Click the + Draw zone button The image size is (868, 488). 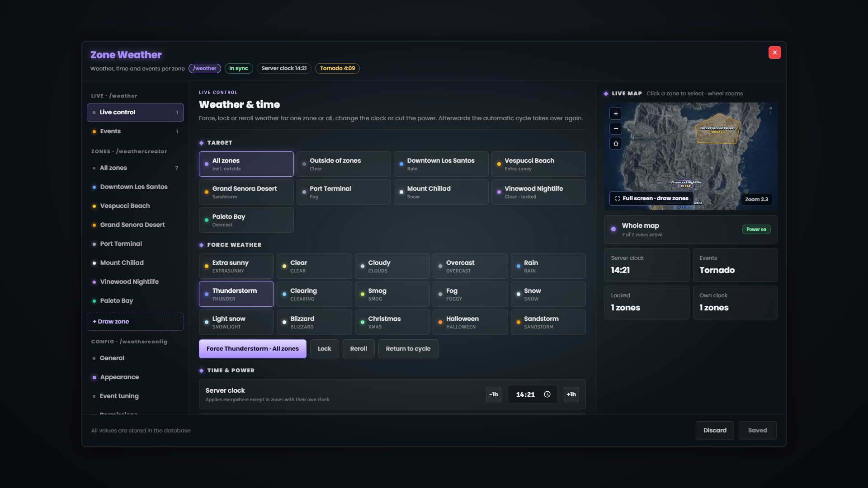tap(135, 322)
